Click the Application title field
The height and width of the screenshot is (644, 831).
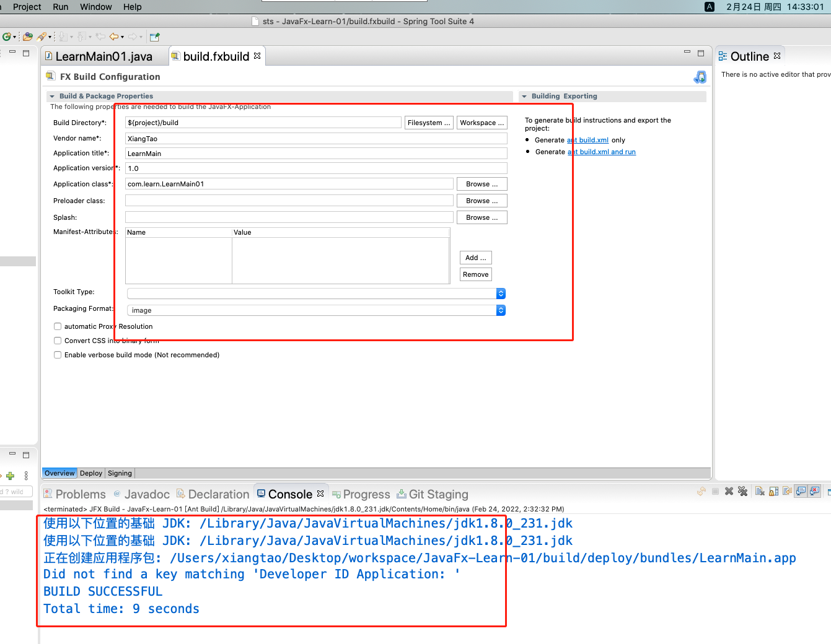316,154
